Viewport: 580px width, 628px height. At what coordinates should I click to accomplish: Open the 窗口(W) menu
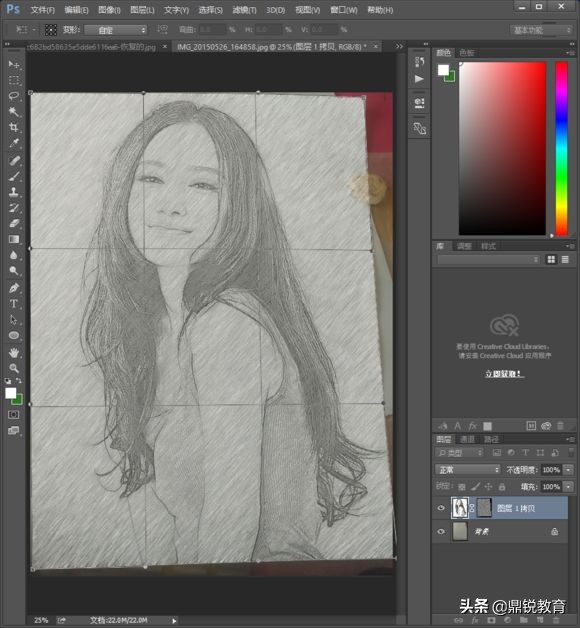click(344, 10)
